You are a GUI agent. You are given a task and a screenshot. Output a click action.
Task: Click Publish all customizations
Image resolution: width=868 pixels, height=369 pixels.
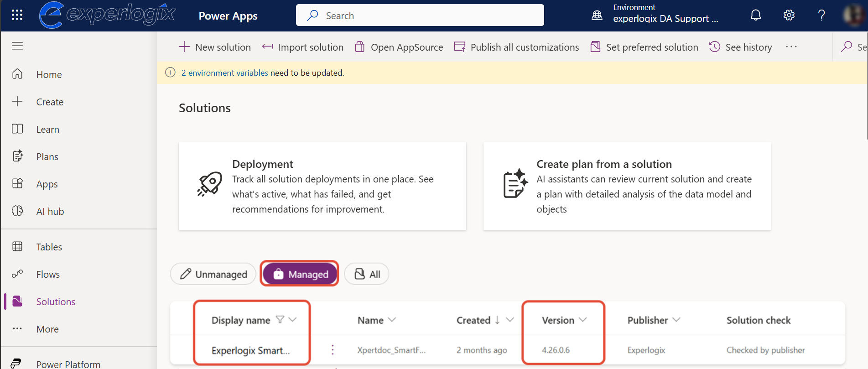tap(516, 47)
